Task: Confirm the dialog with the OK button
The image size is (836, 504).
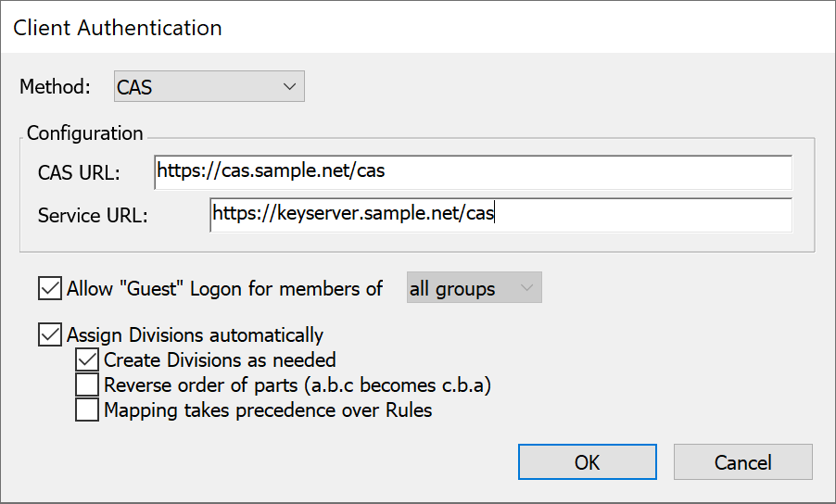Action: 587,462
